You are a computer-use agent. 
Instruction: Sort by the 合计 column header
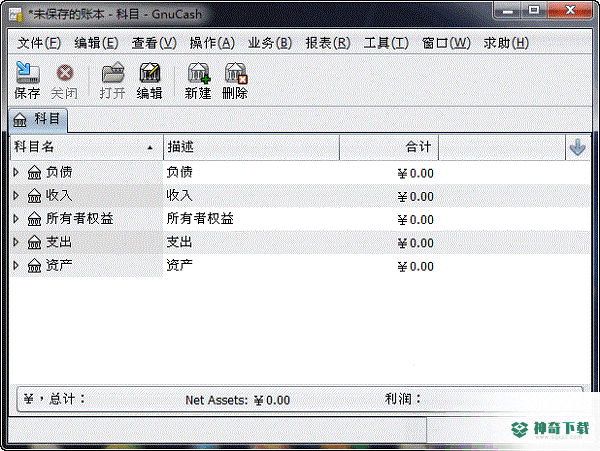[x=389, y=147]
